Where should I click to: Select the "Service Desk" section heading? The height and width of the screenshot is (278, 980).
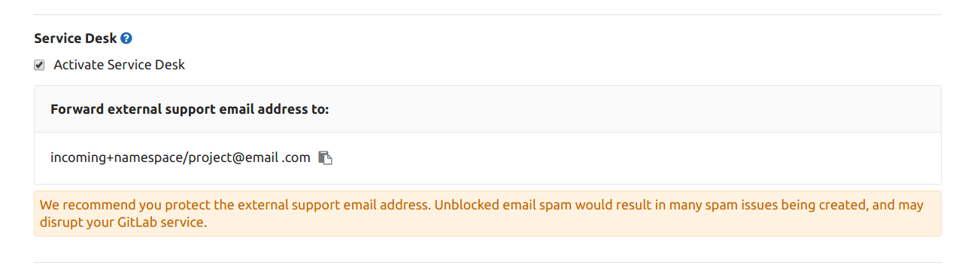75,38
